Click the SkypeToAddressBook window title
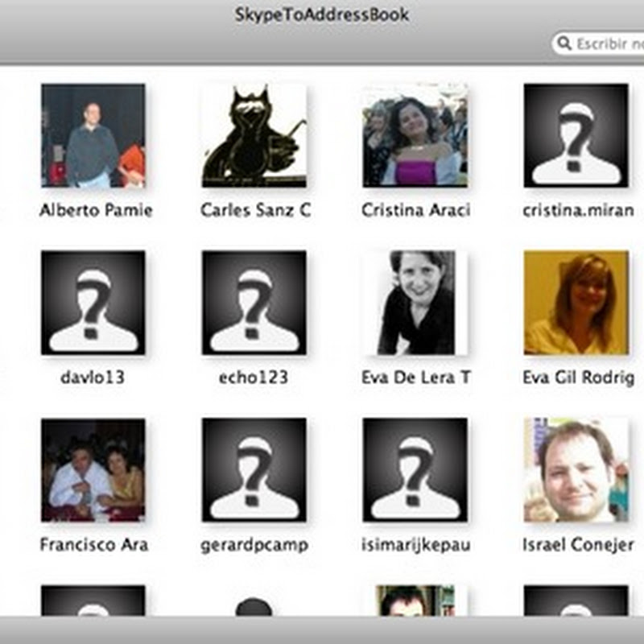Viewport: 644px width, 644px height. coord(321,15)
